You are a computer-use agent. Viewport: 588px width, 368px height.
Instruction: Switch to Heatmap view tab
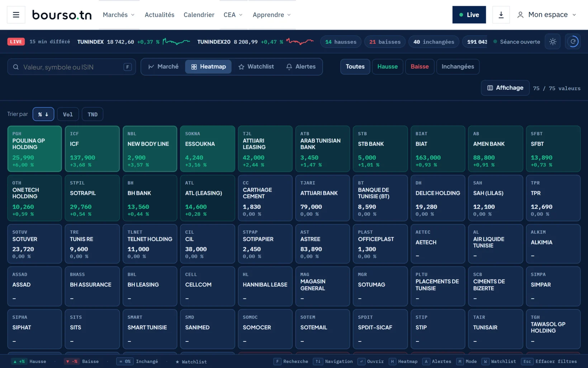coord(208,67)
